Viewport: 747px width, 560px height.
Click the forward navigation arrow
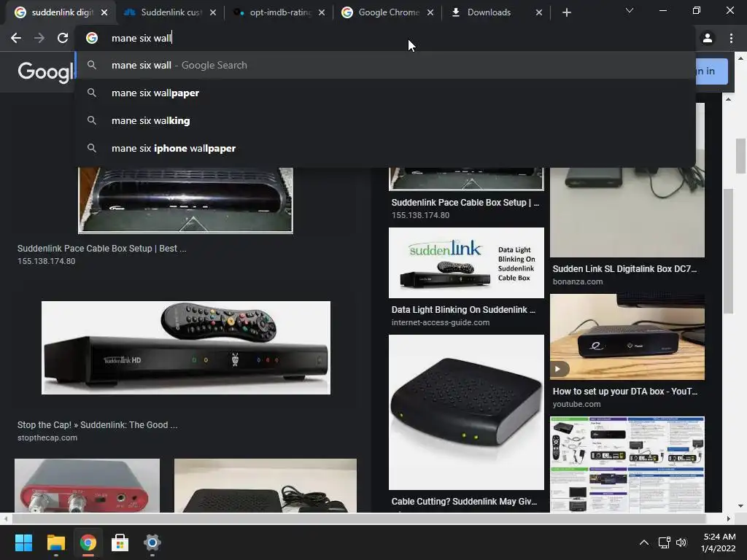coord(39,38)
